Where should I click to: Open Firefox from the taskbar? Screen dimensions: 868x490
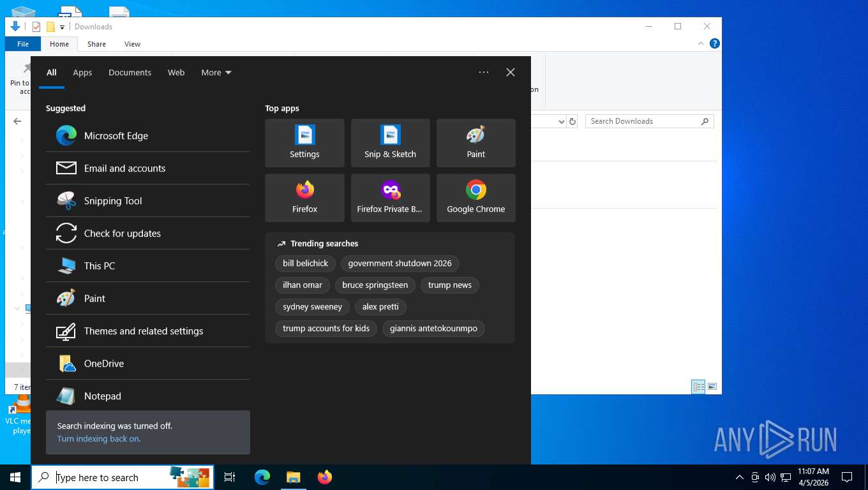tap(324, 477)
